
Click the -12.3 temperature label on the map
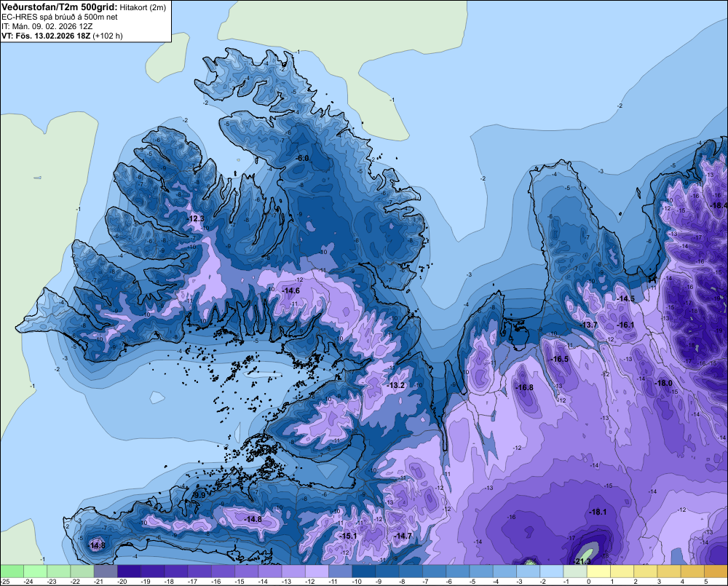tap(196, 218)
